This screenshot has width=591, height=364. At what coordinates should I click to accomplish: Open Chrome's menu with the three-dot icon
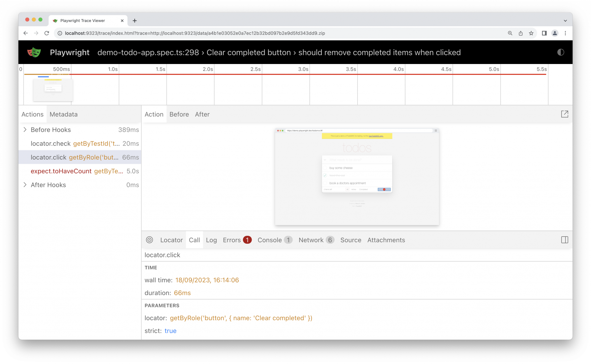[565, 33]
